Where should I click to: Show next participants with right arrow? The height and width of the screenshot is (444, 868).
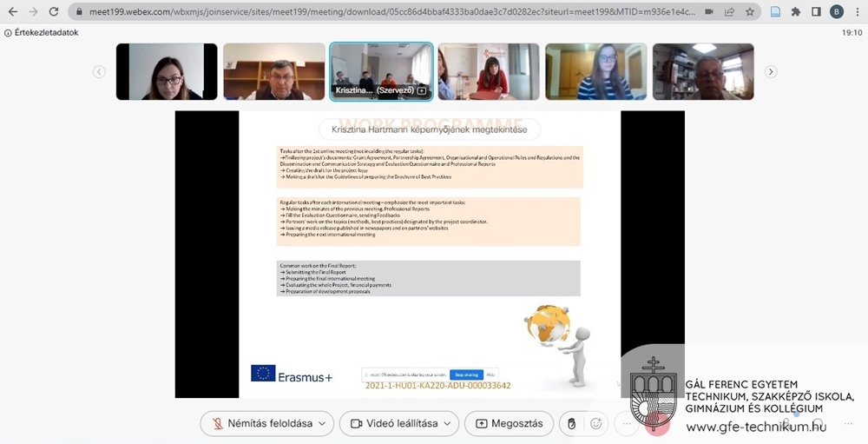(771, 71)
